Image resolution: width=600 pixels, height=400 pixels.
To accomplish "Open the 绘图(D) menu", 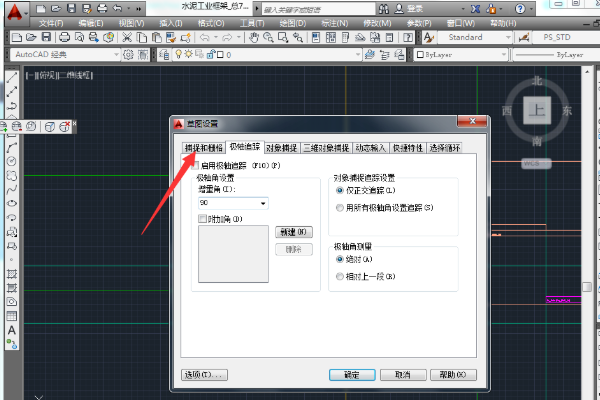I will [x=293, y=23].
